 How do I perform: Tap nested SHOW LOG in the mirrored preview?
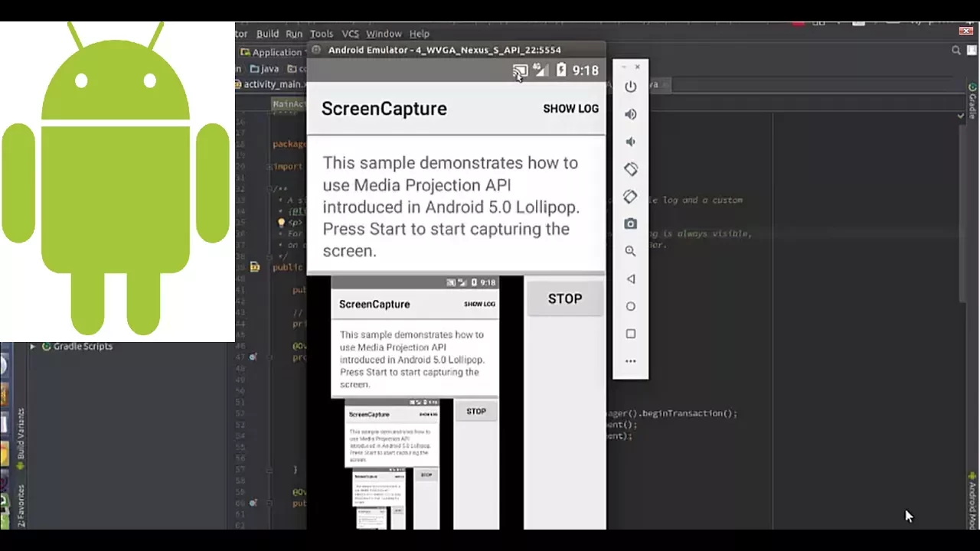coord(479,304)
